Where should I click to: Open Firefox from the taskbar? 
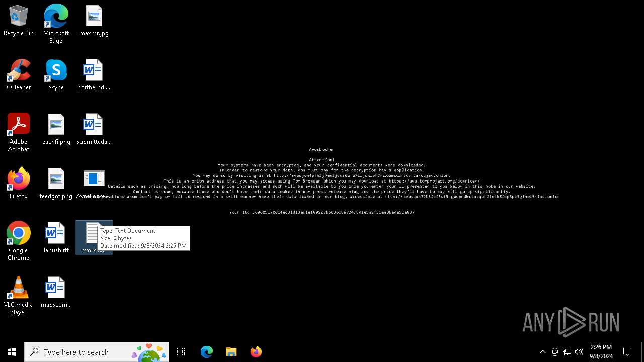[x=256, y=352]
